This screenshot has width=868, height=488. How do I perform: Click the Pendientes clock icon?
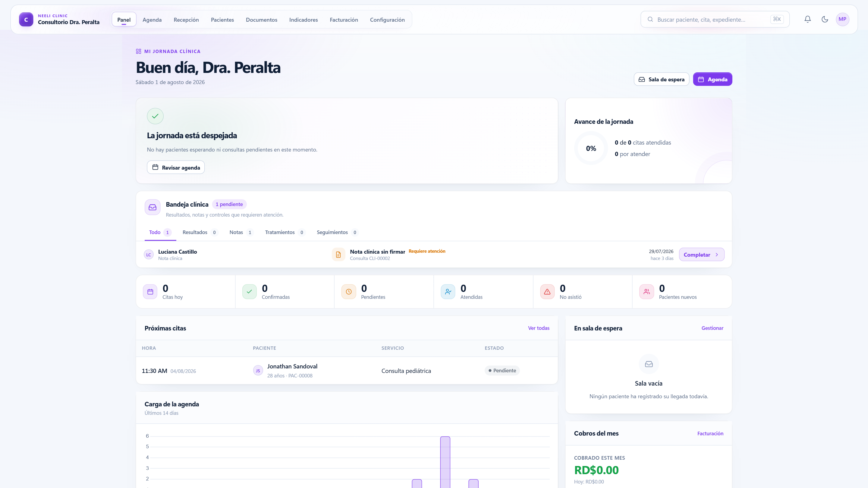(349, 292)
